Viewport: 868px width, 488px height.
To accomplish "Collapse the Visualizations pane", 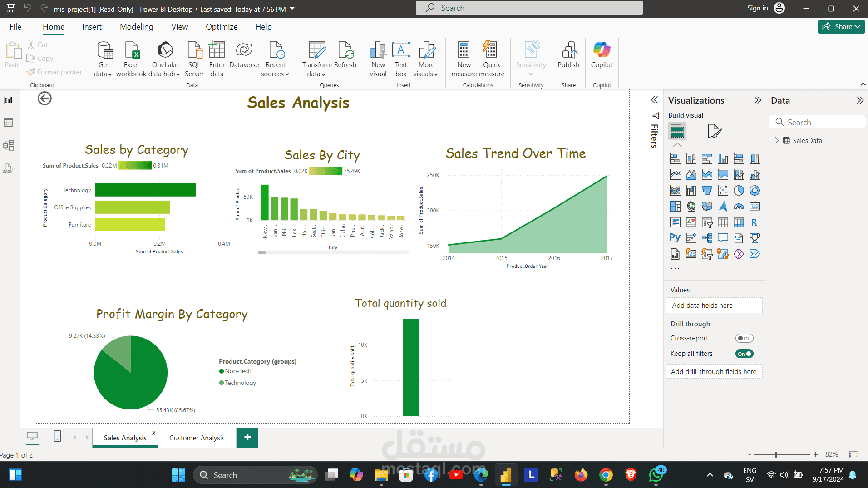I will coord(757,100).
